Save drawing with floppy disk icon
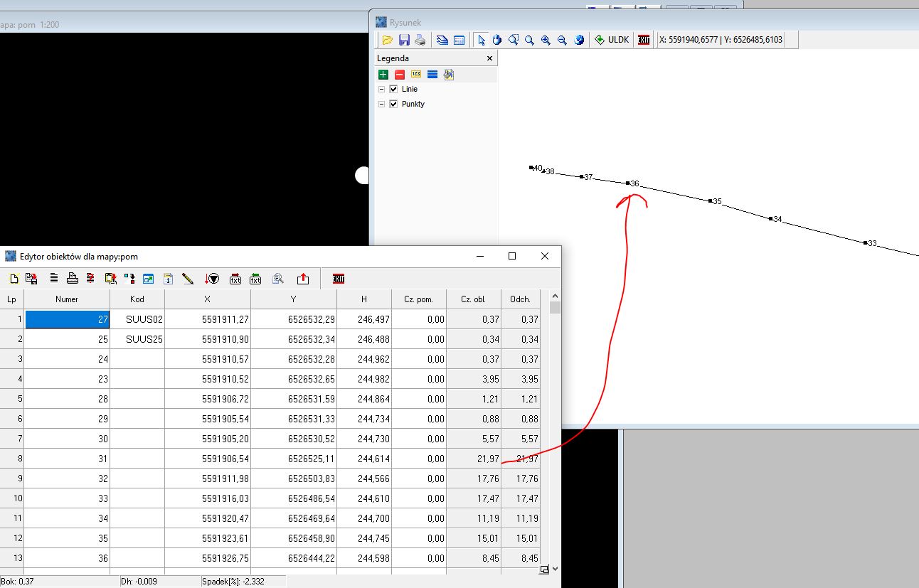This screenshot has height=588, width=919. click(x=404, y=40)
